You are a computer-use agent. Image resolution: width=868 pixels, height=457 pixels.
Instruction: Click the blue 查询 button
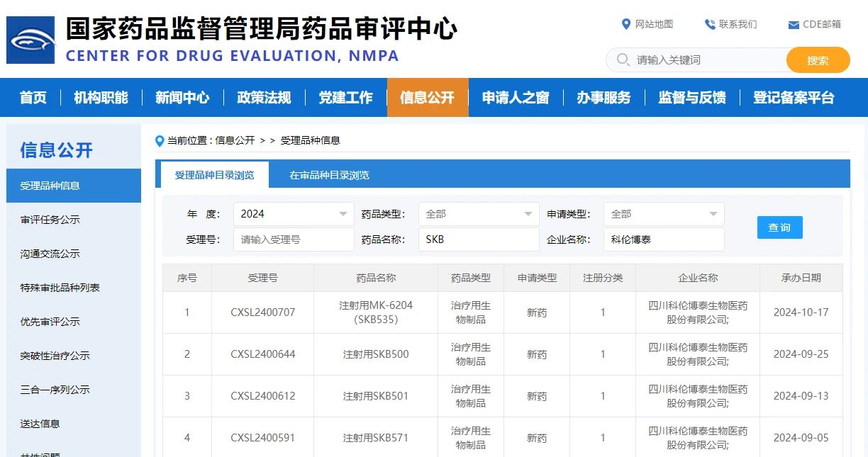(x=780, y=227)
